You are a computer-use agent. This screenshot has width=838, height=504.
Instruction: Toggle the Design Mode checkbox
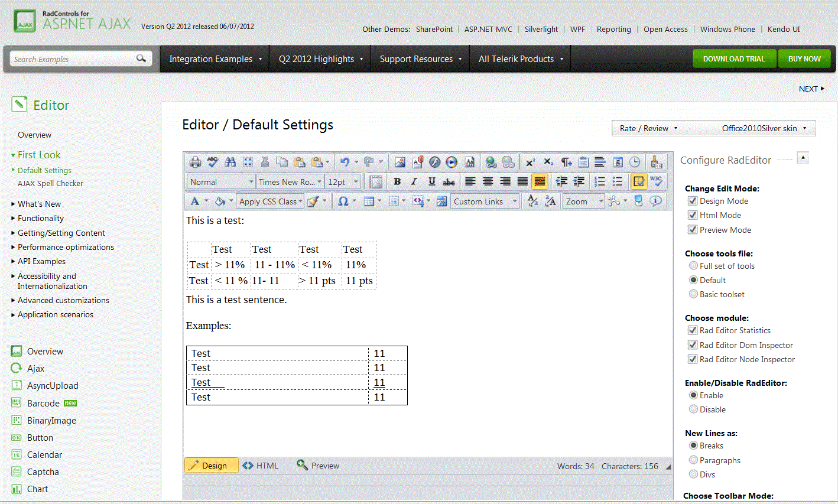693,201
